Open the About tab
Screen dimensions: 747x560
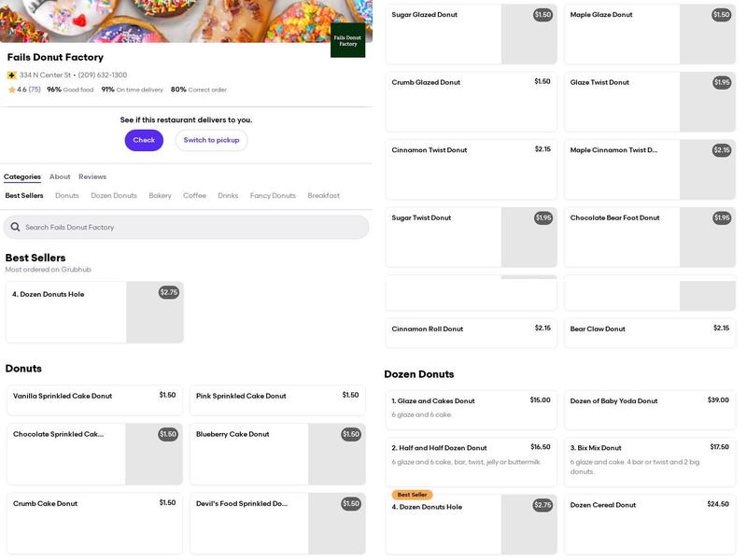(60, 176)
